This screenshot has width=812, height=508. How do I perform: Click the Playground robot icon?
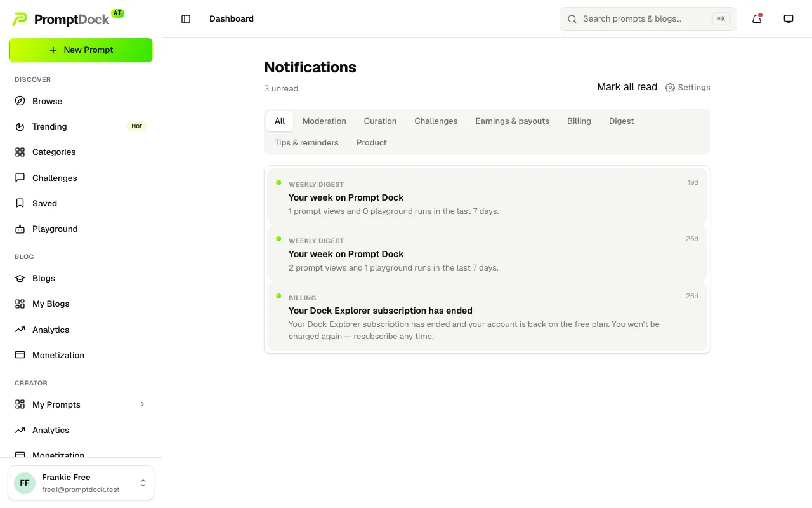[x=20, y=229]
